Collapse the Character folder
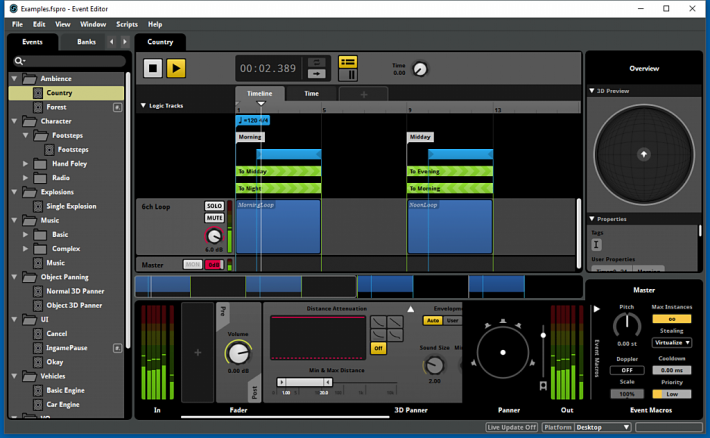 click(14, 121)
